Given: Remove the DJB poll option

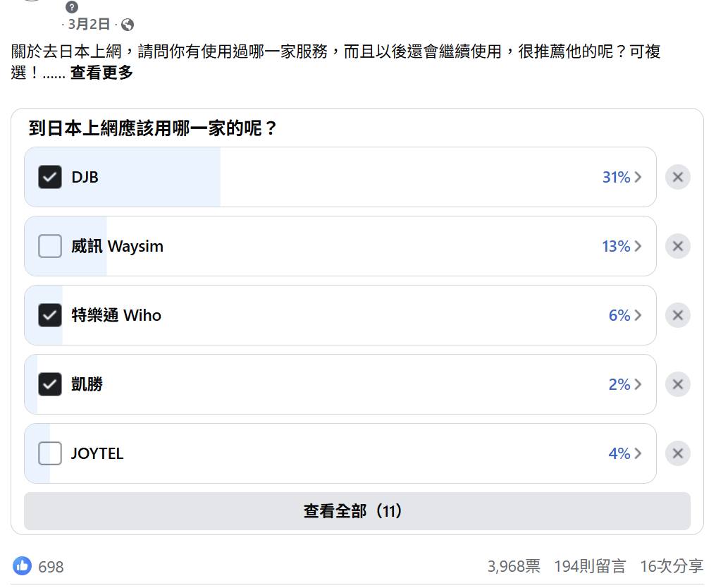Looking at the screenshot, I should (x=677, y=177).
